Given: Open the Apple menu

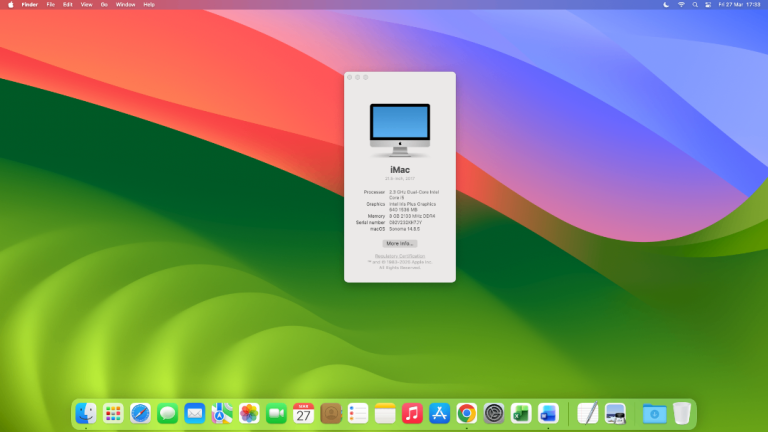Looking at the screenshot, I should [9, 5].
